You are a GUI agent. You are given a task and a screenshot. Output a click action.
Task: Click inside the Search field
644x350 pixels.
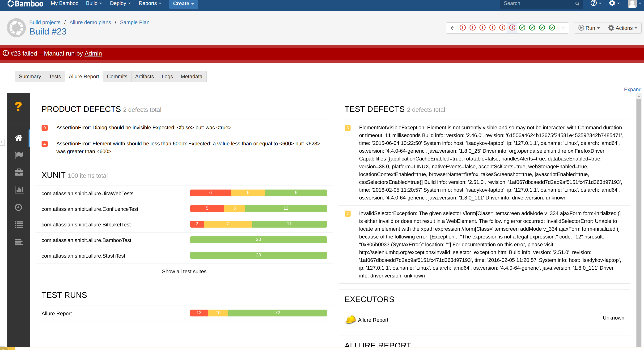pos(541,4)
